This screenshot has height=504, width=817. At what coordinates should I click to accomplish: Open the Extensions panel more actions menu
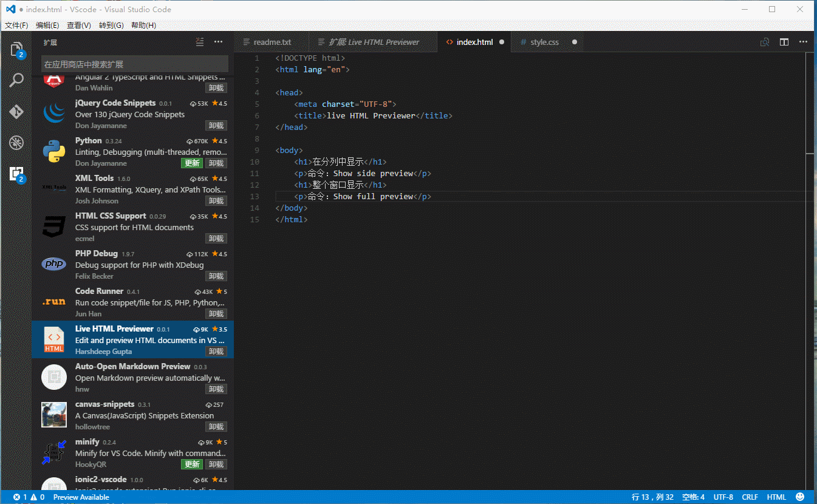click(x=218, y=42)
